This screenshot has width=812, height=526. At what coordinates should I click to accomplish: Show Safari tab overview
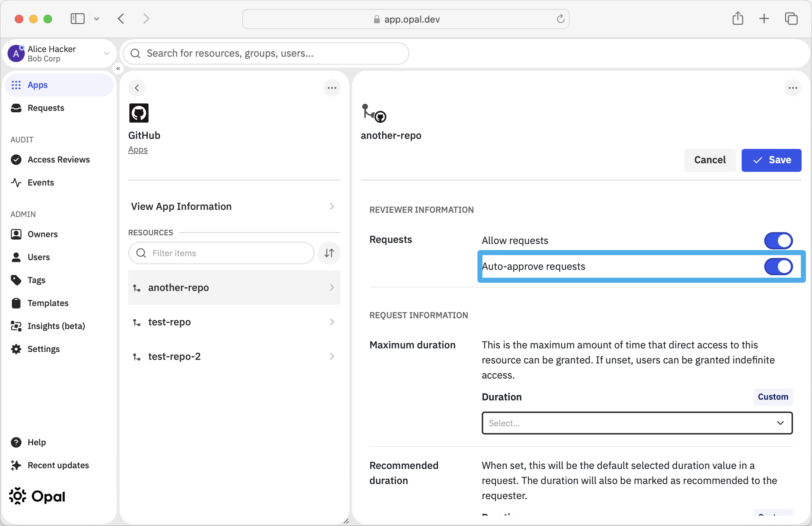pyautogui.click(x=791, y=19)
